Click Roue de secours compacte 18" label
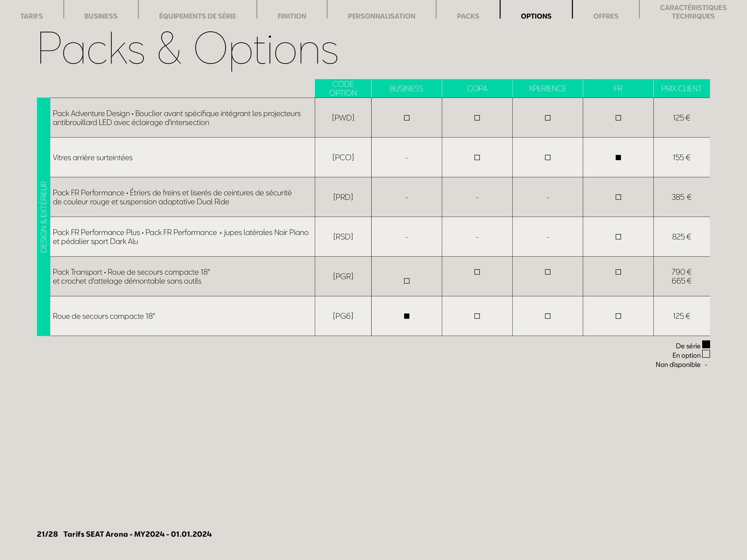 pos(104,316)
